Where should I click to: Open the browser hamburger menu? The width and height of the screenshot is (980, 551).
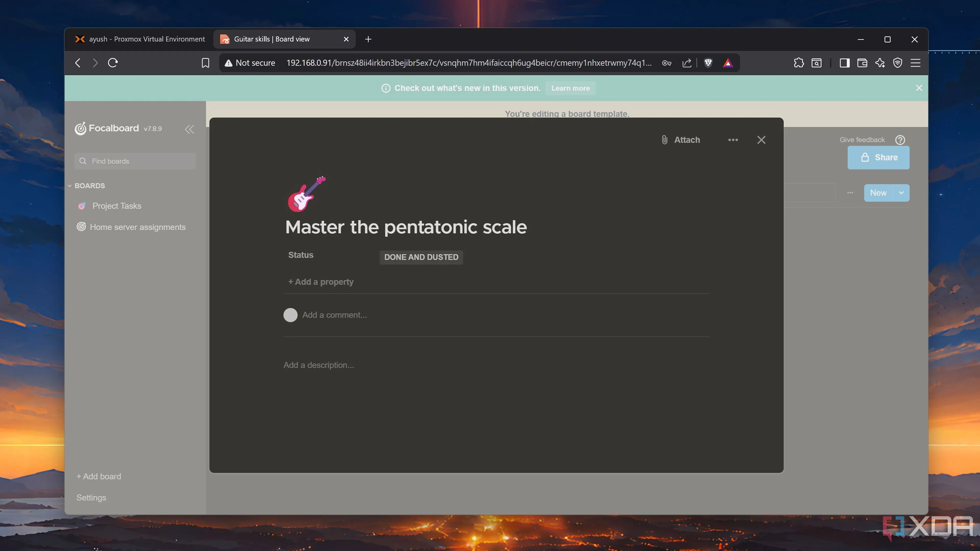915,63
